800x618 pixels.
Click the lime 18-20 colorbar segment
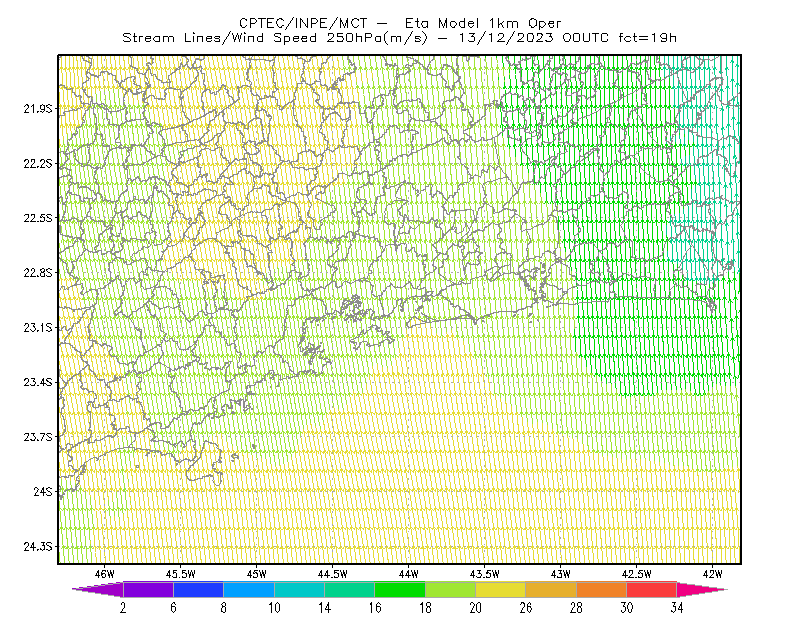[x=451, y=589]
